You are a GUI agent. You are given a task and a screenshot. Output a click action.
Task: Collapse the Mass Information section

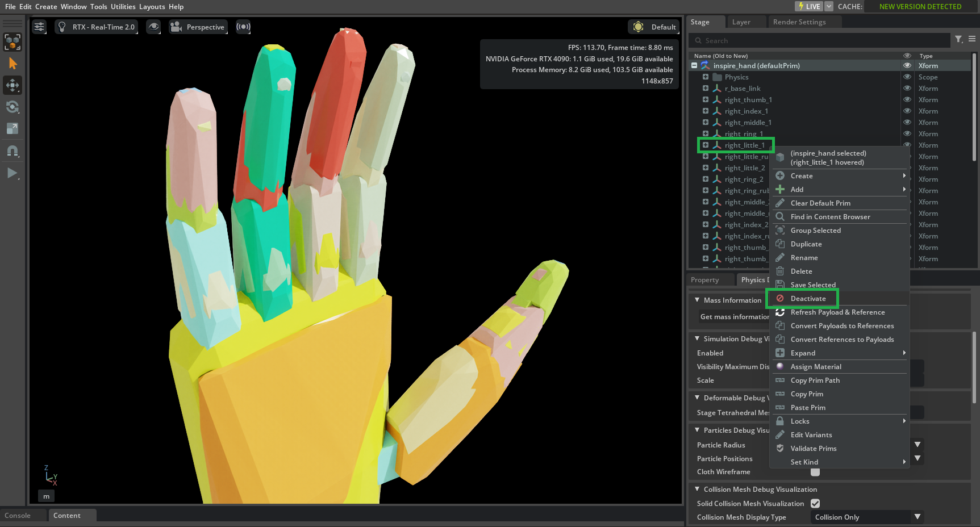tap(698, 300)
